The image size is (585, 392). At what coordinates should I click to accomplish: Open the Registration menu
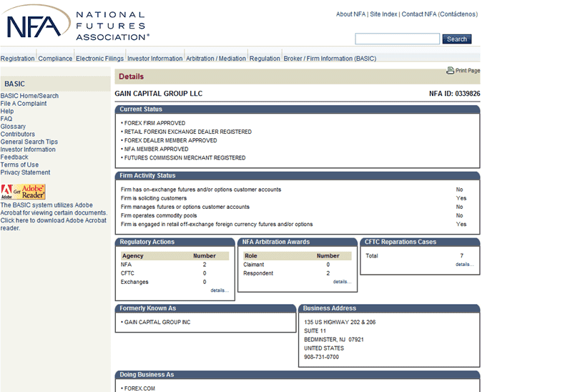(x=18, y=59)
